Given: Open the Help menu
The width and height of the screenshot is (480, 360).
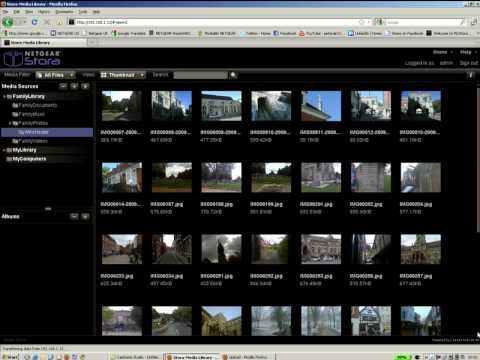Looking at the screenshot, I should tap(468, 52).
